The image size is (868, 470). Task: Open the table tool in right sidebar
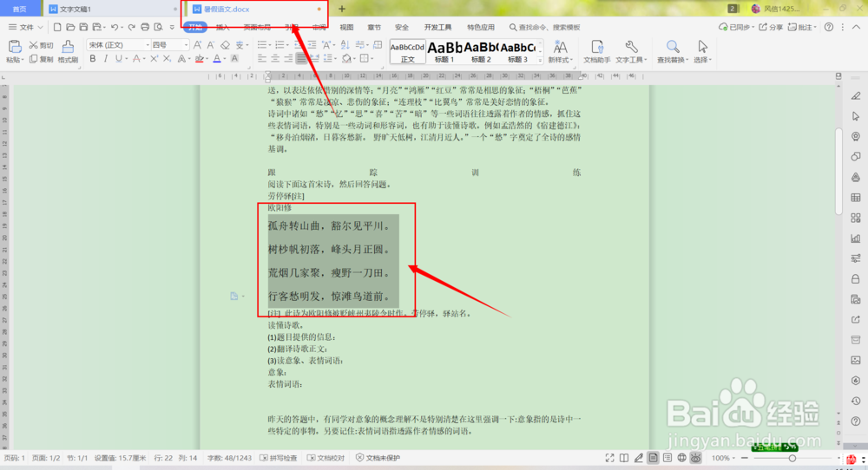856,198
